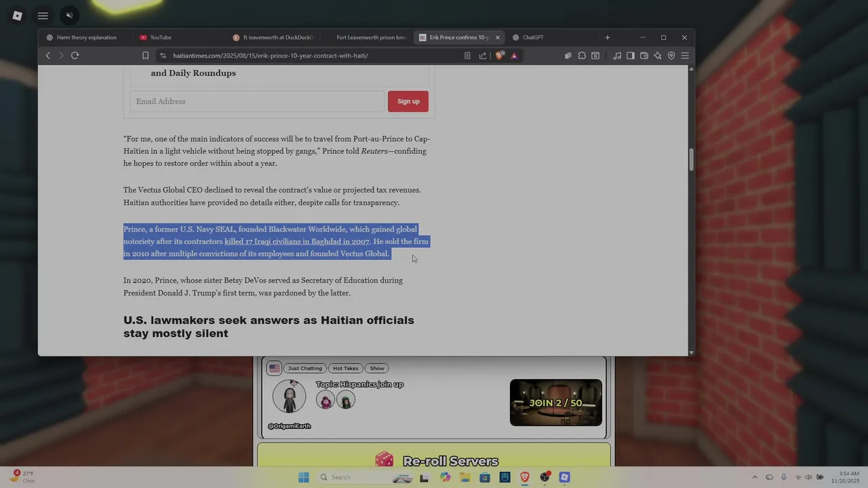The image size is (868, 488).
Task: Open Brave VPN shield icon
Action: click(671, 56)
